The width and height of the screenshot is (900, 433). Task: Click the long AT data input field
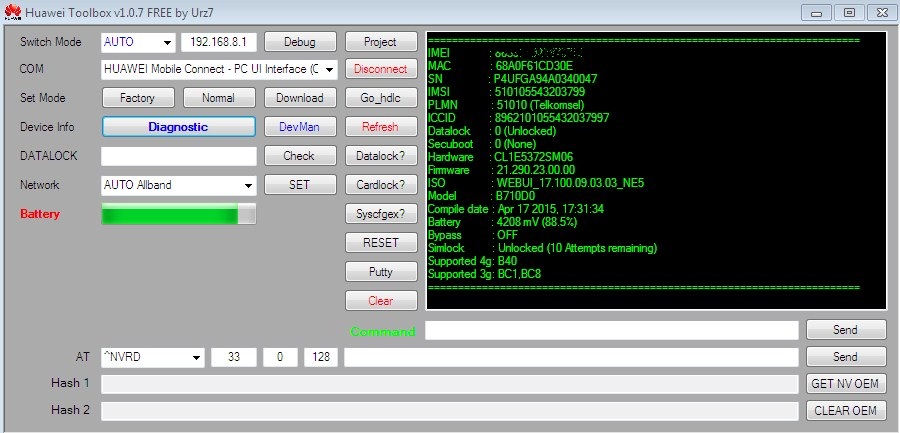coord(571,357)
